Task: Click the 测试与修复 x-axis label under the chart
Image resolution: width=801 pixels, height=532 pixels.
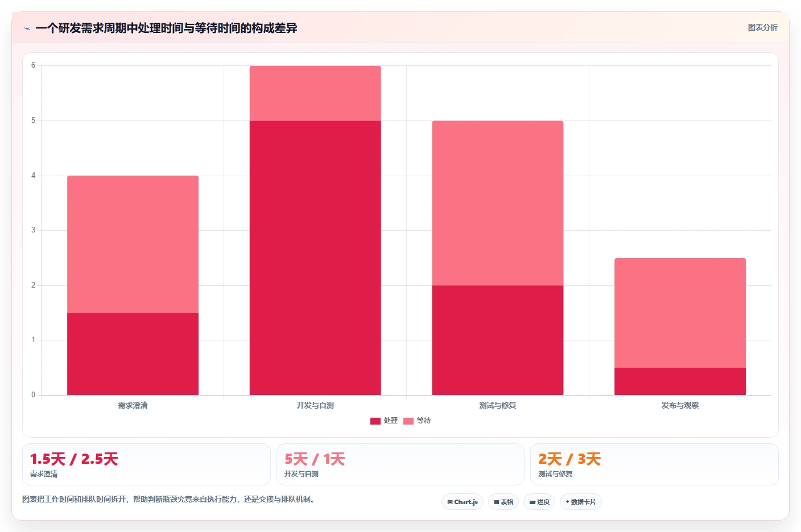Action: (498, 405)
